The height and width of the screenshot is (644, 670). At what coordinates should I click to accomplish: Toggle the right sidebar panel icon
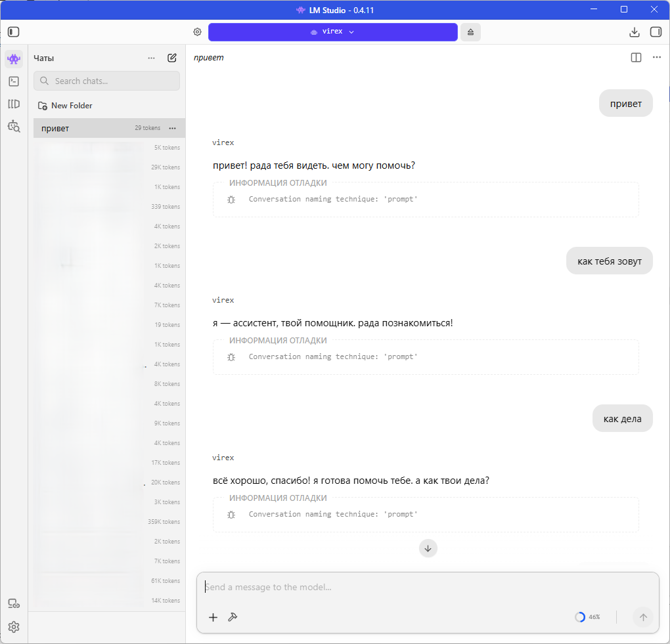click(656, 32)
